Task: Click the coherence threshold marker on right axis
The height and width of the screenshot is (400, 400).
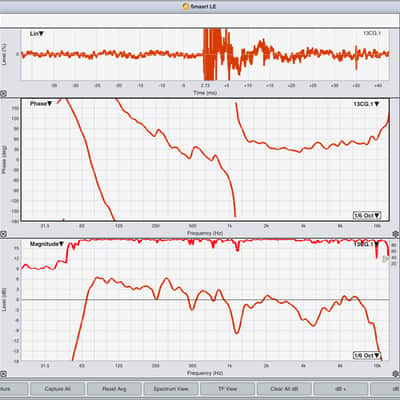Action: tap(385, 258)
